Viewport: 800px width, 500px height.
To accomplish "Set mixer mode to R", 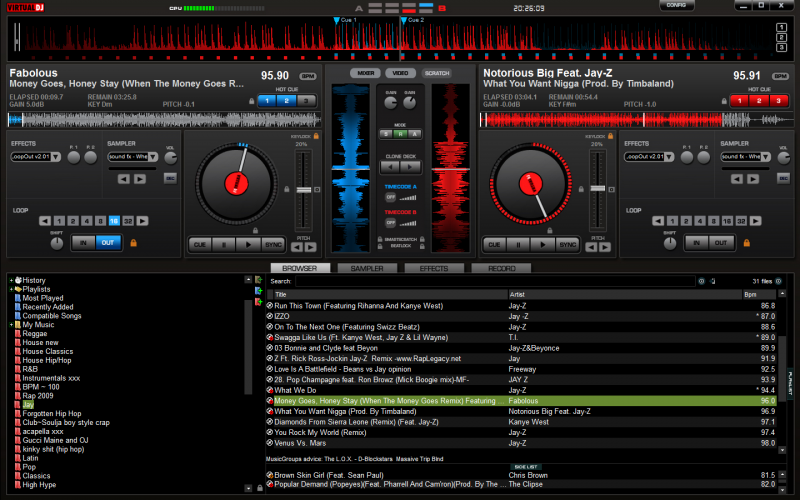I will tap(401, 134).
